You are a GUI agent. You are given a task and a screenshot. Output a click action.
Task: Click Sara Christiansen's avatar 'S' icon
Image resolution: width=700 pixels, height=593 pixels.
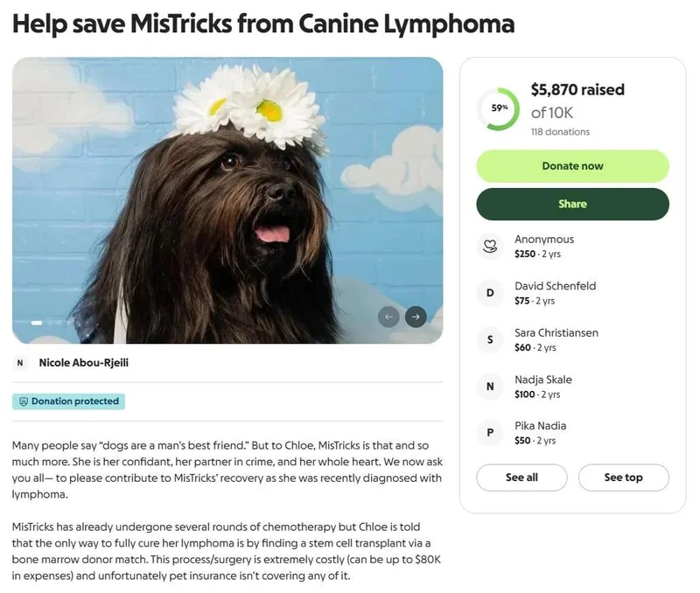(x=490, y=339)
